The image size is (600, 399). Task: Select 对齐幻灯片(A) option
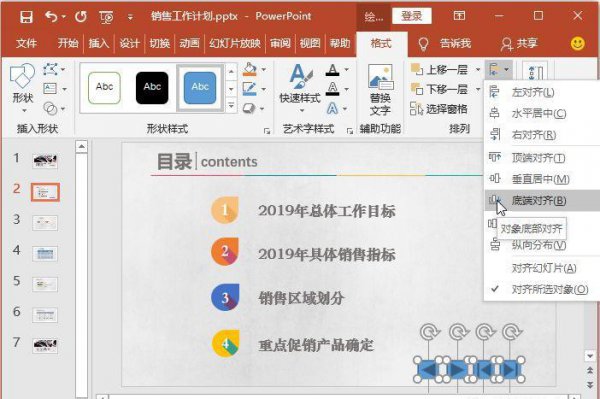click(x=542, y=268)
